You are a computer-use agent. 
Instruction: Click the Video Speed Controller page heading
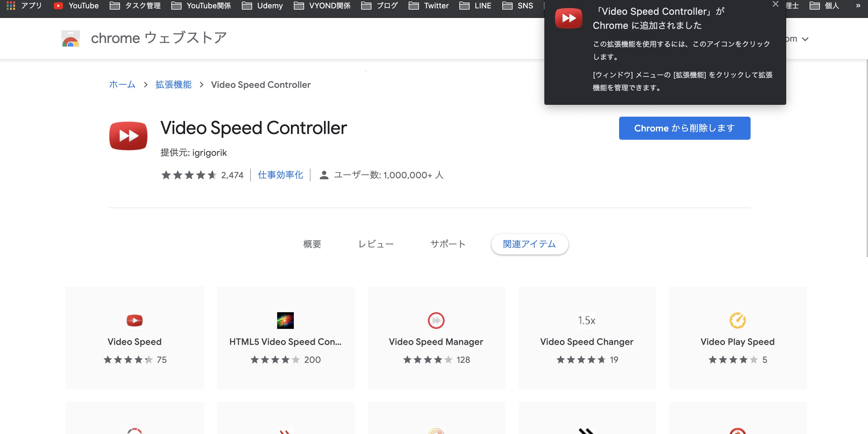[x=253, y=128]
